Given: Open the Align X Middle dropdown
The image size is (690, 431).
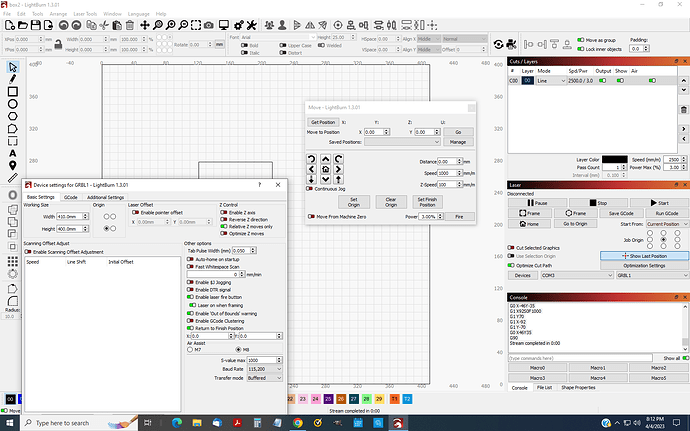Looking at the screenshot, I should pos(428,39).
